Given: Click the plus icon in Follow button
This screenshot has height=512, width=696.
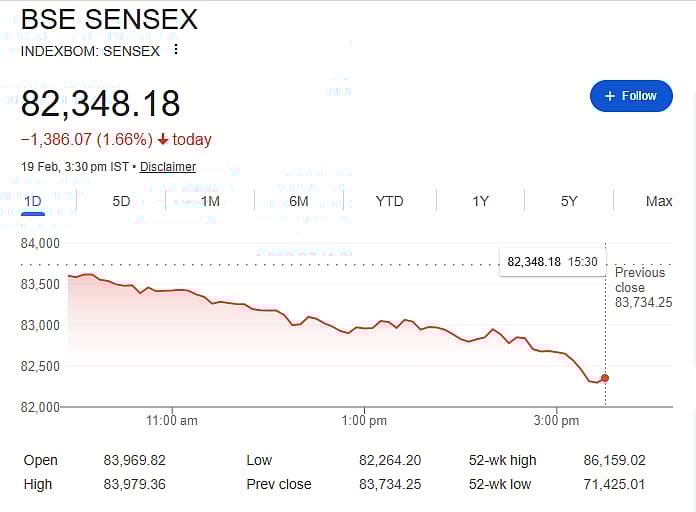Looking at the screenshot, I should coord(609,96).
